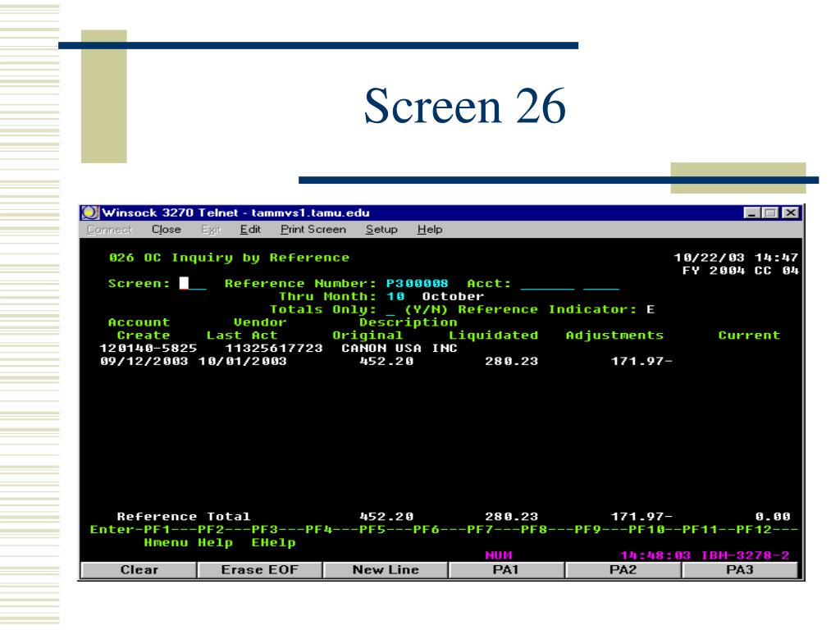Click the Current column header
Viewport: 840px width, 630px height.
tap(749, 336)
